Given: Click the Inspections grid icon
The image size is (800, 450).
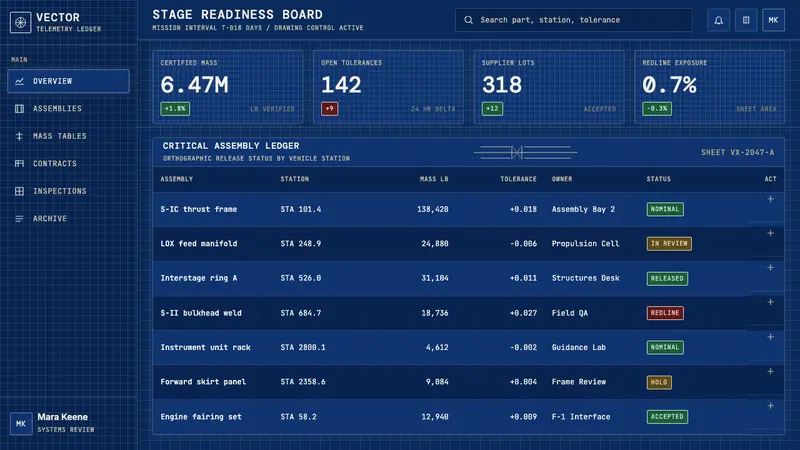Looking at the screenshot, I should click(x=19, y=191).
